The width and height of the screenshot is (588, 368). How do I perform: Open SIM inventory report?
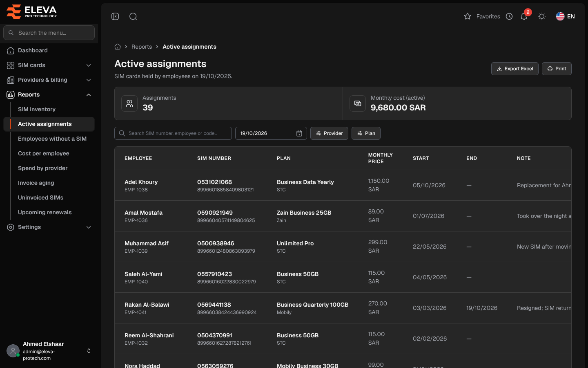(37, 109)
